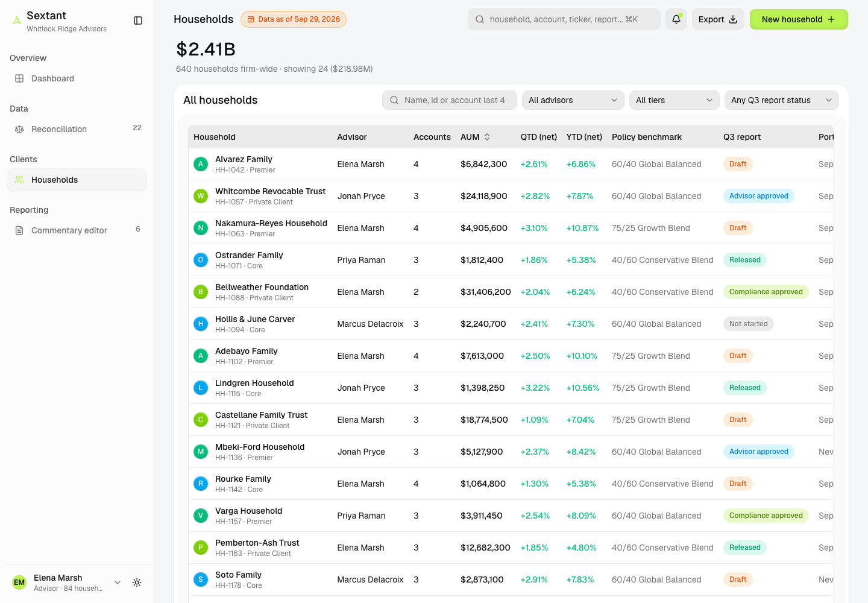Screen dimensions: 868x603
Task: Click the Whitcombe Revocable Trust avatar
Action: pos(201,196)
